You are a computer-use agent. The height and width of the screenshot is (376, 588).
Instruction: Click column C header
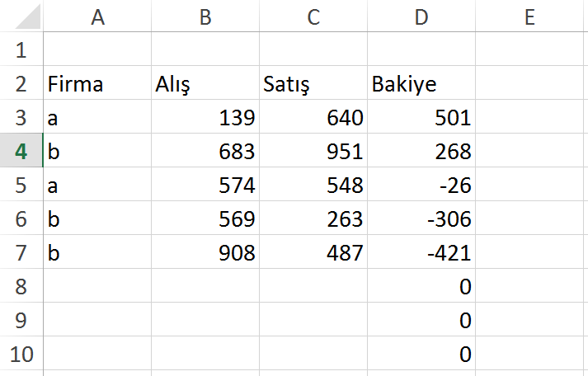pyautogui.click(x=313, y=16)
